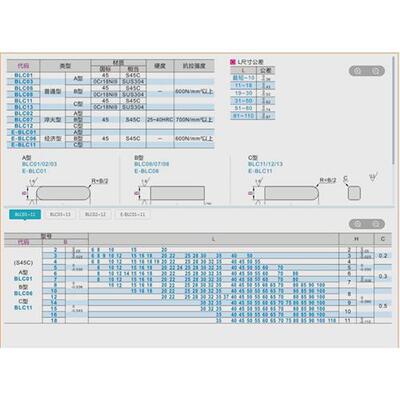Open the BLC02~12 tab
The image size is (400, 400).
point(95,214)
